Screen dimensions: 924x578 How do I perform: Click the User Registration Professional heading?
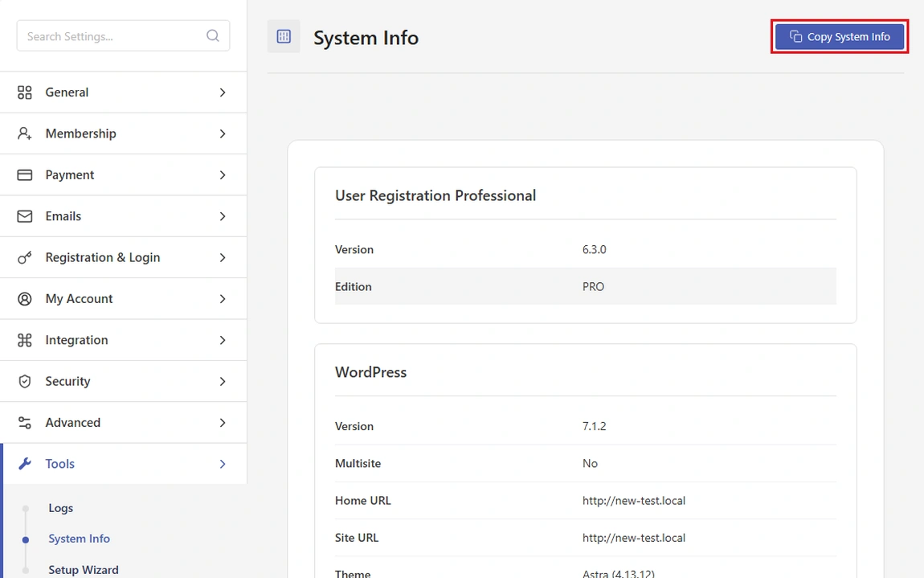(435, 196)
